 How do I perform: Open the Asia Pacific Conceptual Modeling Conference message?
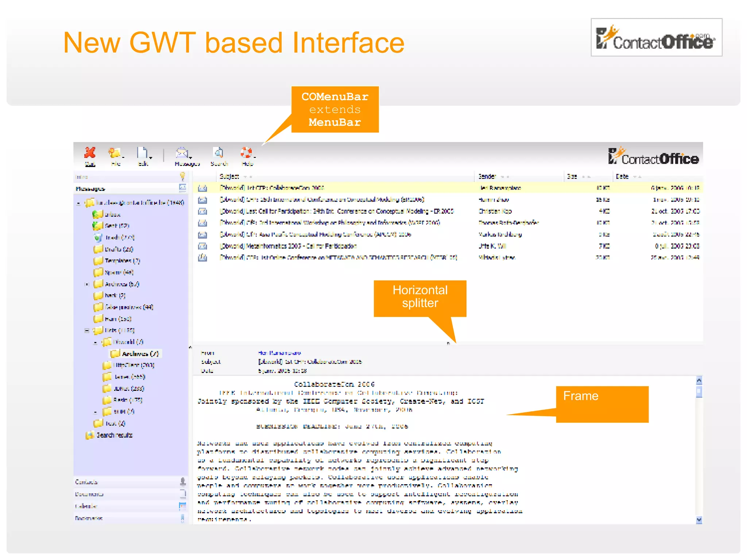point(448,234)
